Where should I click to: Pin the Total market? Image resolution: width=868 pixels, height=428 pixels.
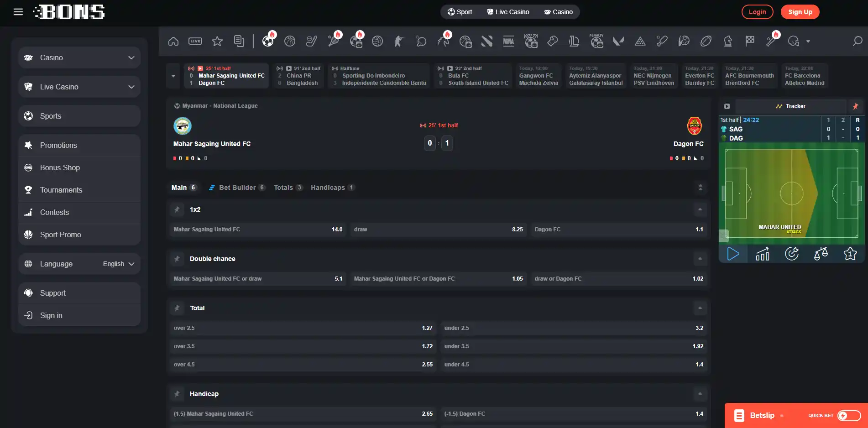(x=177, y=308)
